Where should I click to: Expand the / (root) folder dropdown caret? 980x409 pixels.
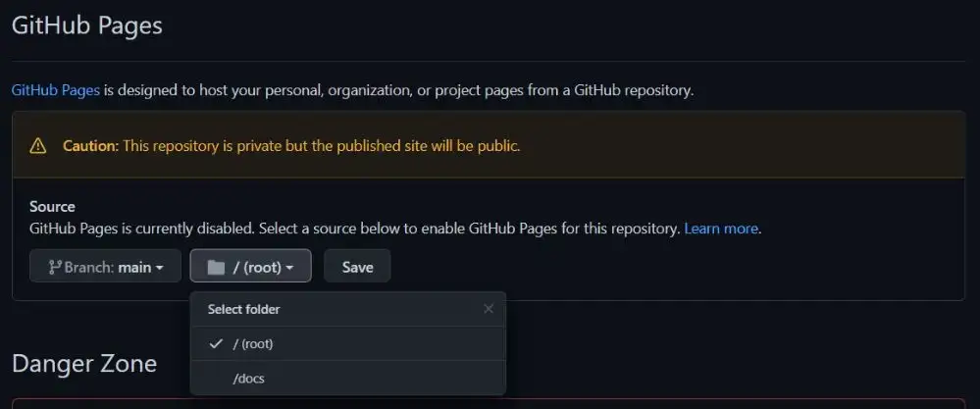pos(290,267)
